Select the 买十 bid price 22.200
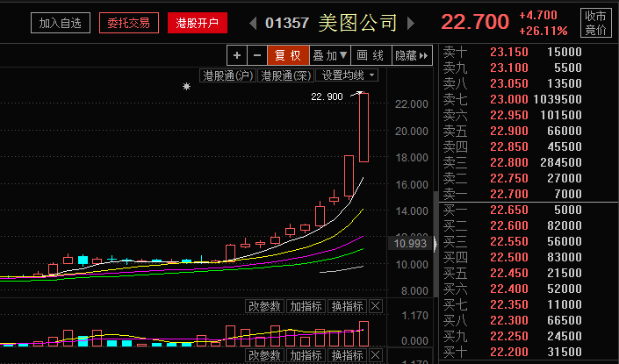Viewport: 619px width, 364px height. click(x=509, y=352)
